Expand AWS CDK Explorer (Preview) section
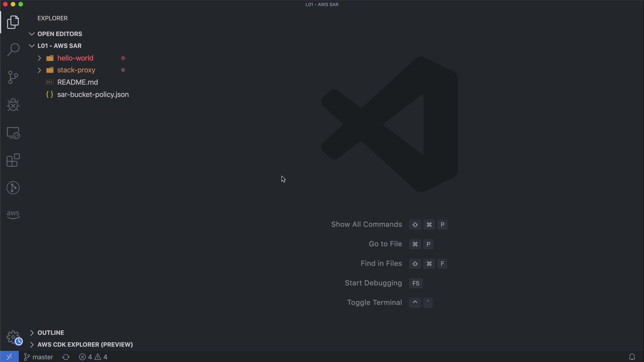Screen dimensions: 644x362 pos(85,345)
